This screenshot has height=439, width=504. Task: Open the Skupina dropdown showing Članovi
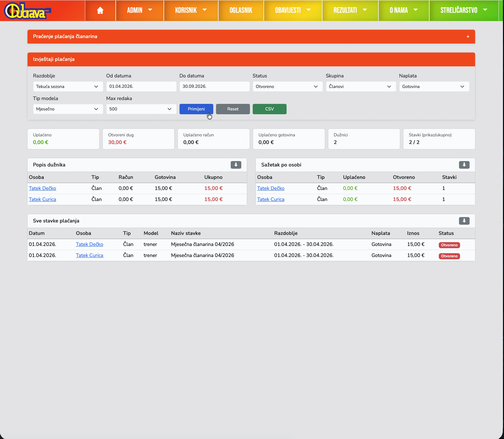click(361, 86)
